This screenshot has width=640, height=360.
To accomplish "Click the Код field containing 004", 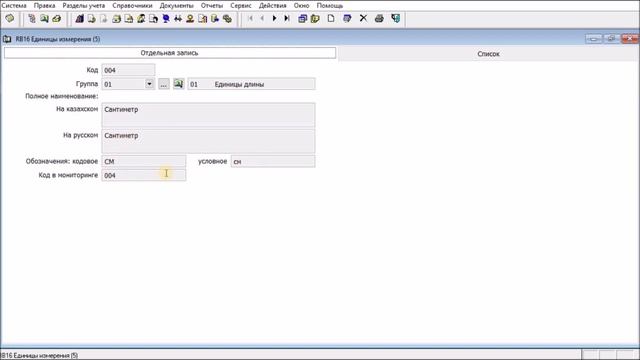I will [x=128, y=70].
